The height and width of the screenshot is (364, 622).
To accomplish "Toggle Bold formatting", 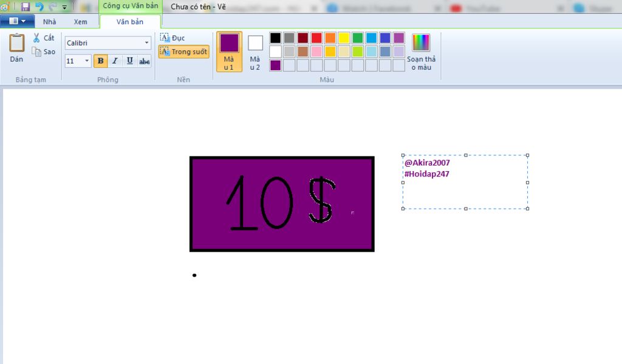I will click(x=100, y=61).
